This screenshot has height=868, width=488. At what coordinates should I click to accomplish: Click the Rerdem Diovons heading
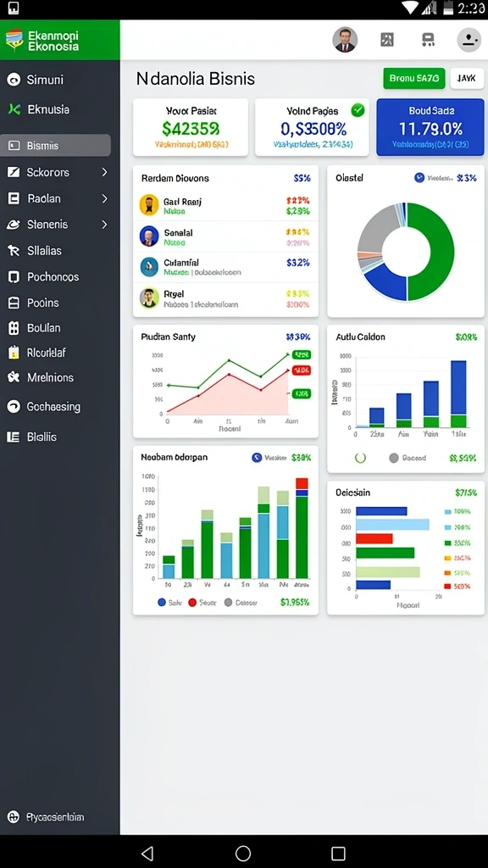(175, 178)
